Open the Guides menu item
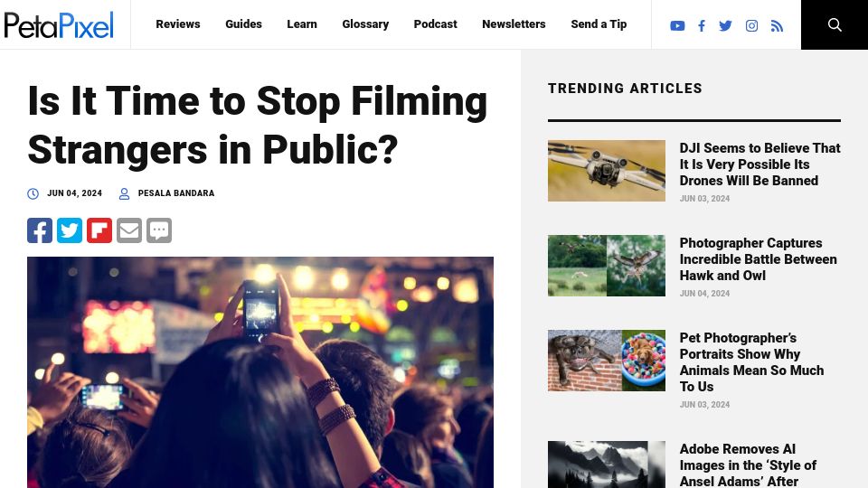The height and width of the screenshot is (488, 868). [x=243, y=24]
